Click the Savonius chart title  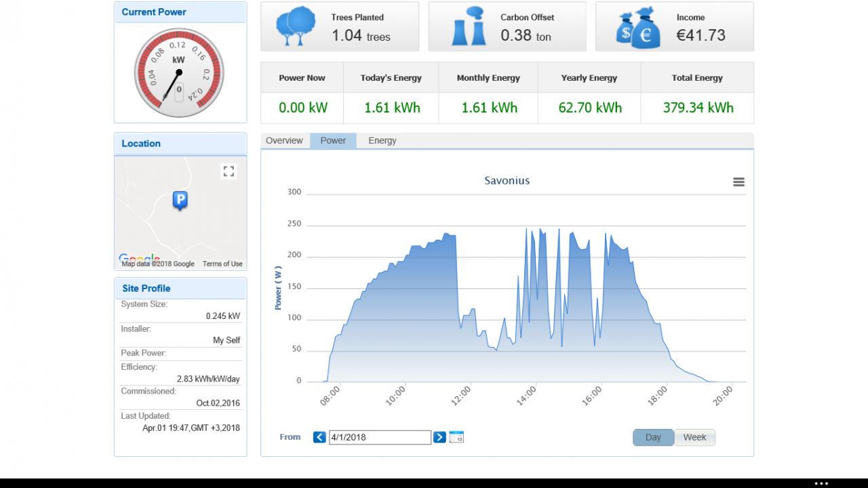(x=507, y=181)
